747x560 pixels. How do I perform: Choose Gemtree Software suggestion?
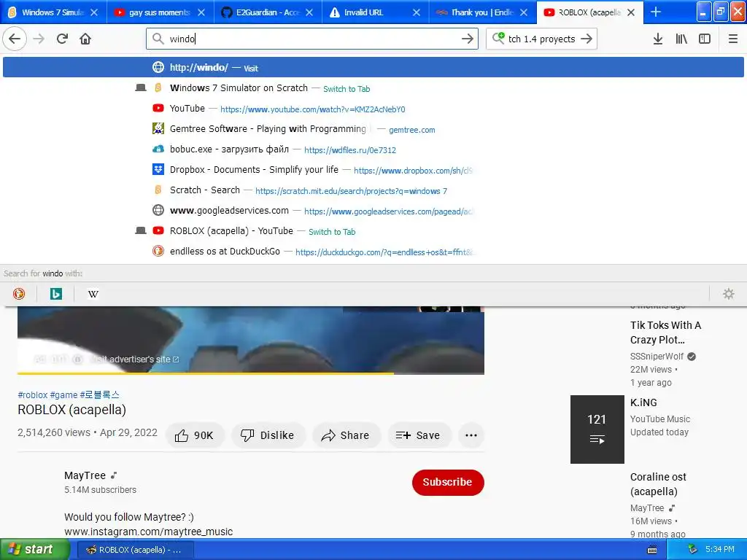(x=373, y=129)
